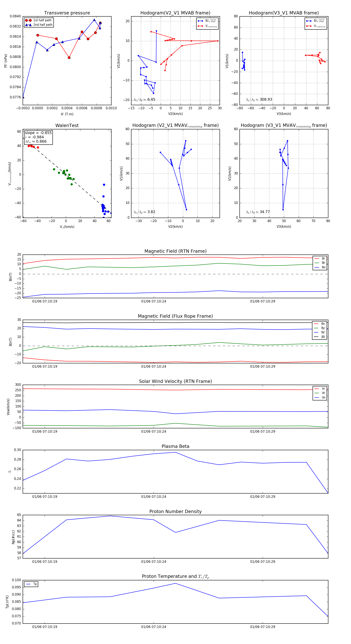Image resolution: width=351 pixels, height=644 pixels.
Task: Click the "Plasma Beta" plot title
Action: coord(175,447)
